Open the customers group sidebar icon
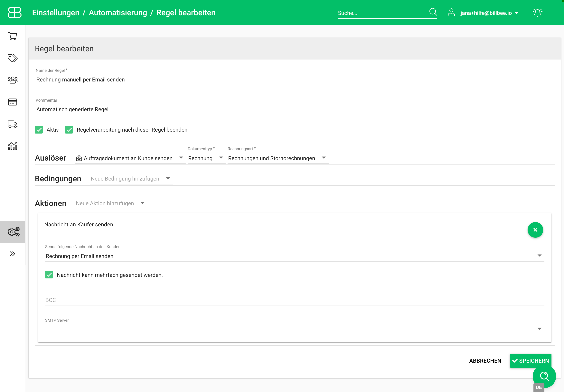 tap(13, 80)
